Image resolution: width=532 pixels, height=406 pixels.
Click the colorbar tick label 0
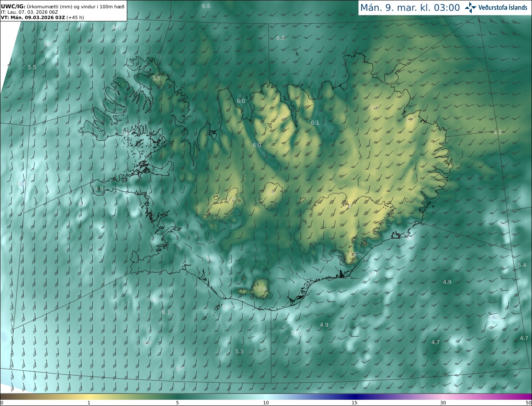tap(2, 403)
